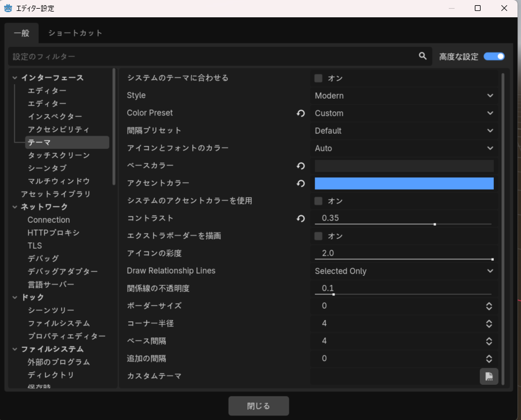Enable システムのテーマに合わせる checkbox
521x420 pixels.
click(317, 78)
